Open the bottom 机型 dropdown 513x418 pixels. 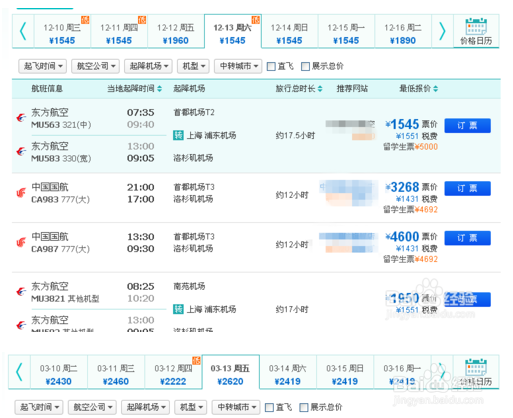(x=191, y=407)
